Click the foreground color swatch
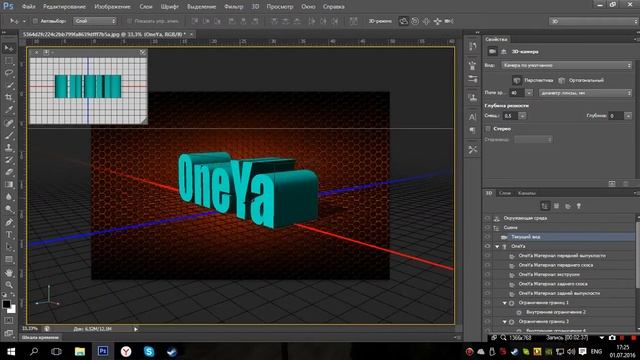Screen dimensions: 640x360 click(6, 304)
